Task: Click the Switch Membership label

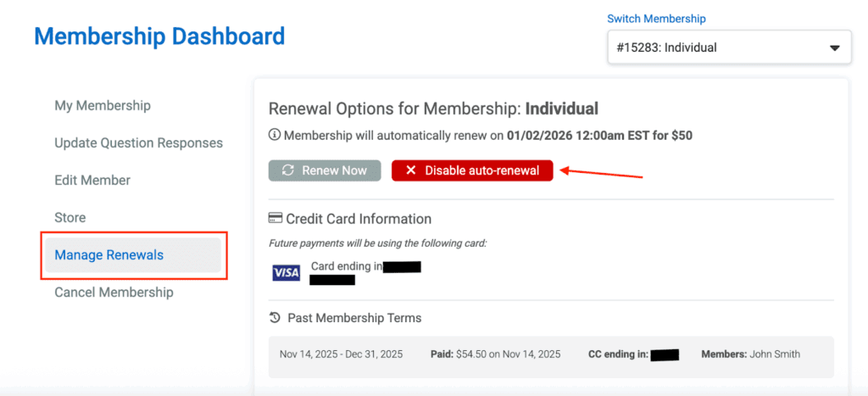Action: click(x=656, y=19)
